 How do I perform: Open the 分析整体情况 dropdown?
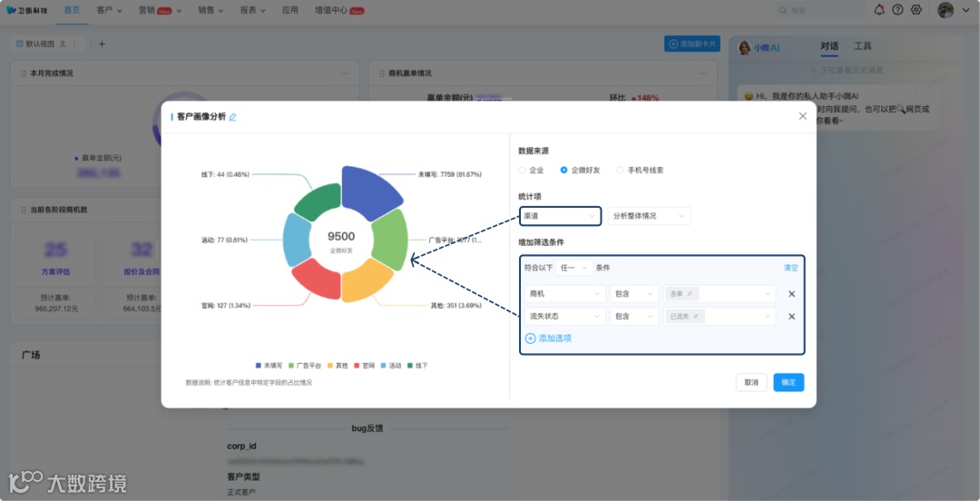pos(650,216)
